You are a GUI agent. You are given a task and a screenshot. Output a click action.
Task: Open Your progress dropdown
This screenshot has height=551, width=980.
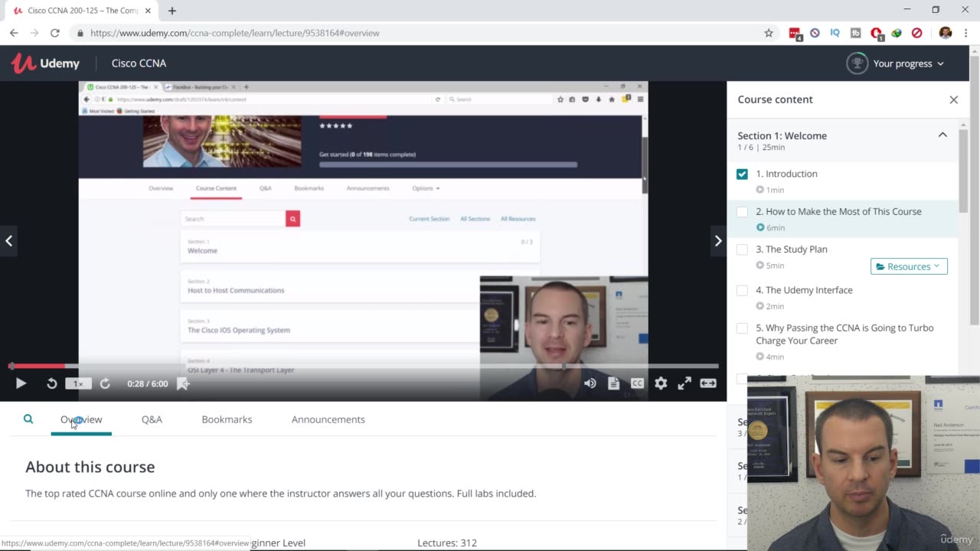(909, 64)
